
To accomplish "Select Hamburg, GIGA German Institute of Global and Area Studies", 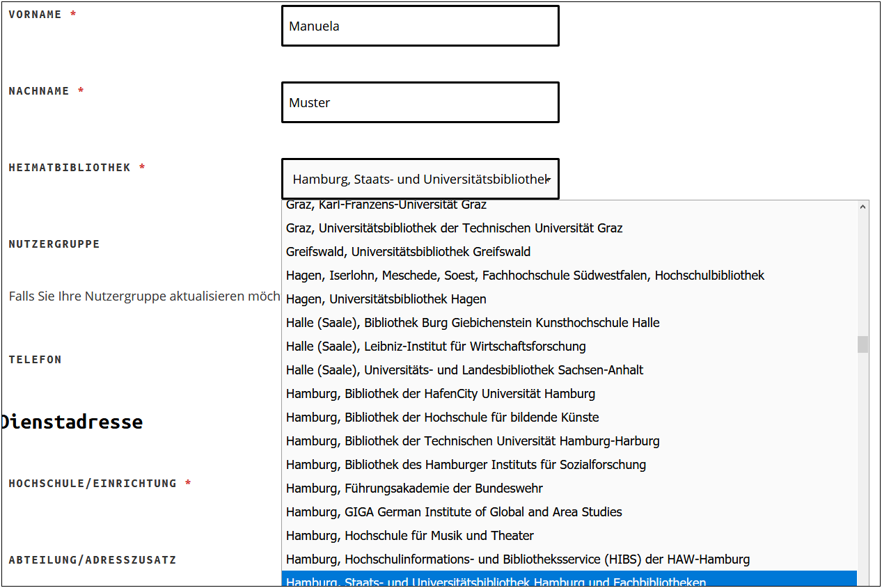I will pyautogui.click(x=569, y=512).
